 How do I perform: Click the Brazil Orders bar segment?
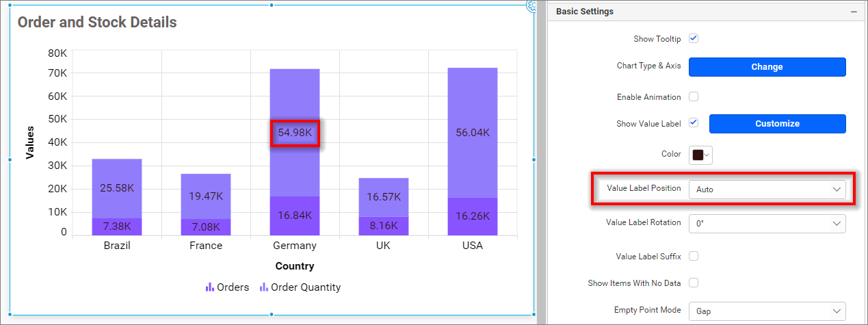tap(117, 226)
